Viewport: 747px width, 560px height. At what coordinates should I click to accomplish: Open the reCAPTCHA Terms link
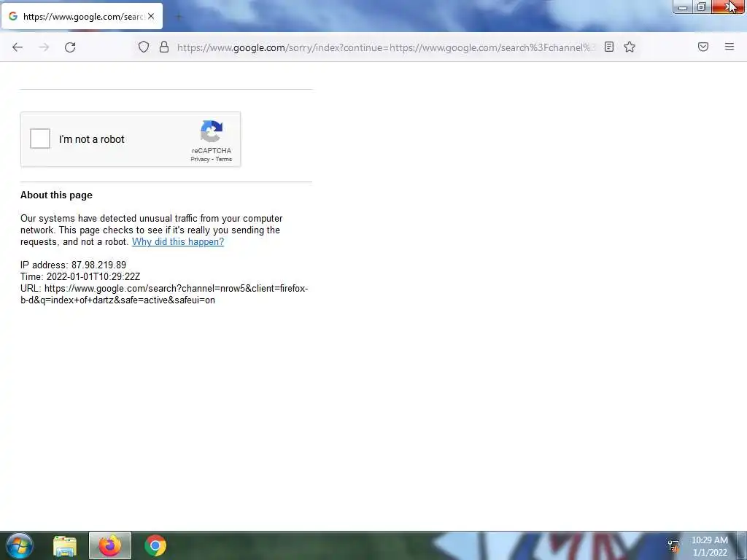coord(223,159)
